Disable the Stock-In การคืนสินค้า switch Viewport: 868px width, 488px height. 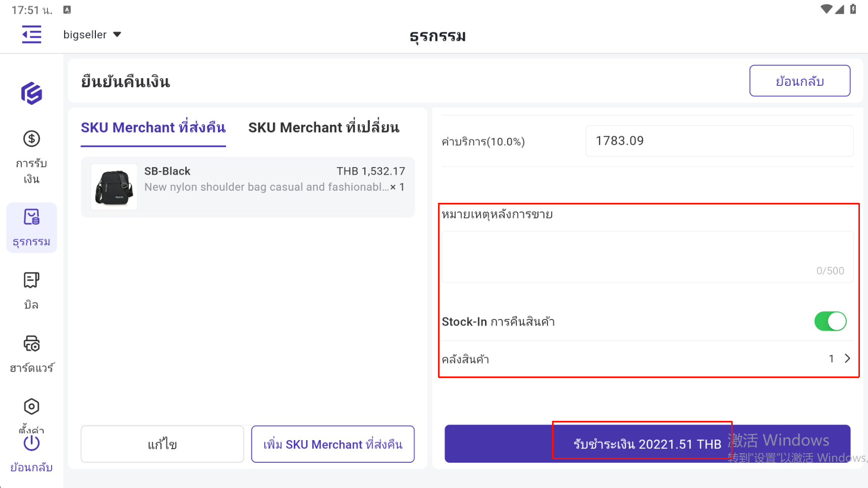click(830, 321)
